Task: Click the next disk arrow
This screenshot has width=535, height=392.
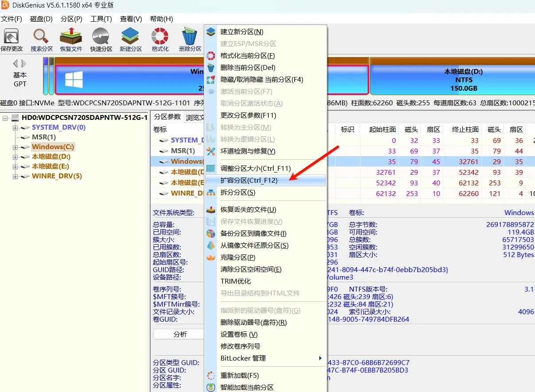Action: click(x=23, y=64)
